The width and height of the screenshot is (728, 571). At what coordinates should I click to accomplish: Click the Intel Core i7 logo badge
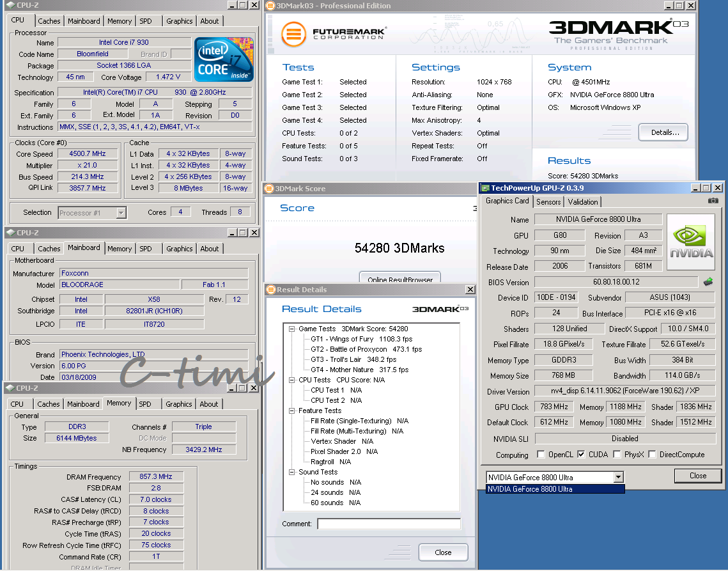tap(224, 59)
